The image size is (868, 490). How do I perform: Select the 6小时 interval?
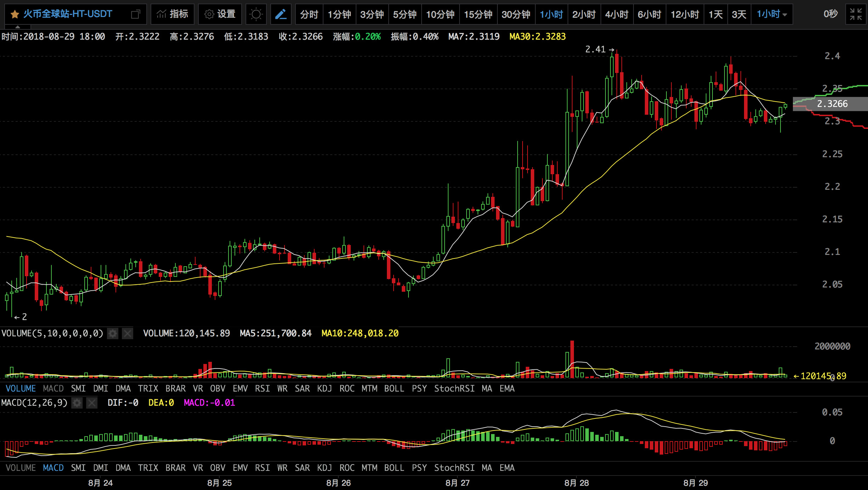[x=649, y=14]
